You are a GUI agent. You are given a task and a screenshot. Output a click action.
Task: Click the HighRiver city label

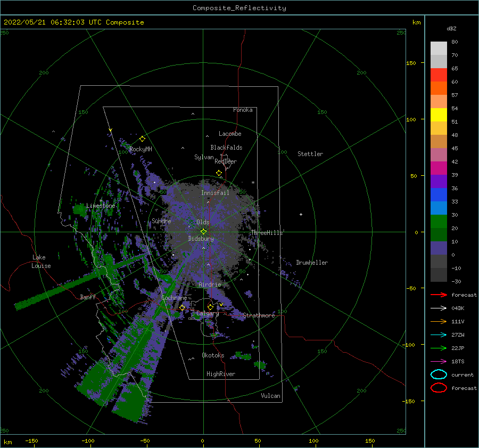(221, 374)
